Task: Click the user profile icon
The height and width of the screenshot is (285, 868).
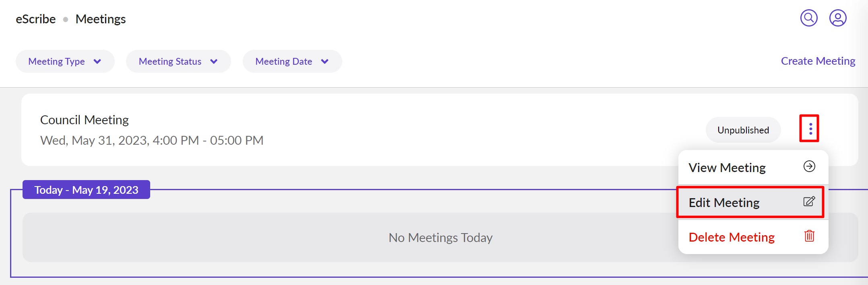Action: (x=838, y=18)
